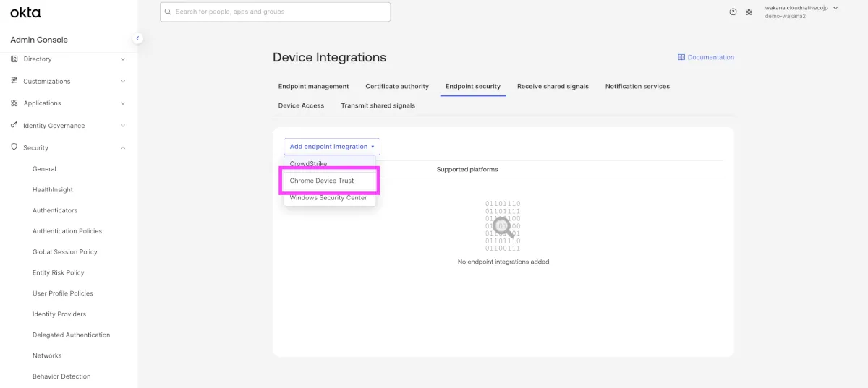Click the Identity Governance key icon
This screenshot has height=388, width=868.
[14, 125]
